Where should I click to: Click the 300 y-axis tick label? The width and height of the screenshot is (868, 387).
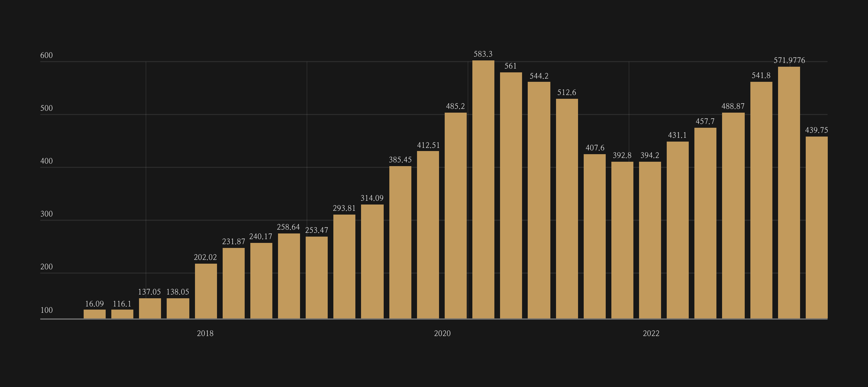[x=47, y=214]
